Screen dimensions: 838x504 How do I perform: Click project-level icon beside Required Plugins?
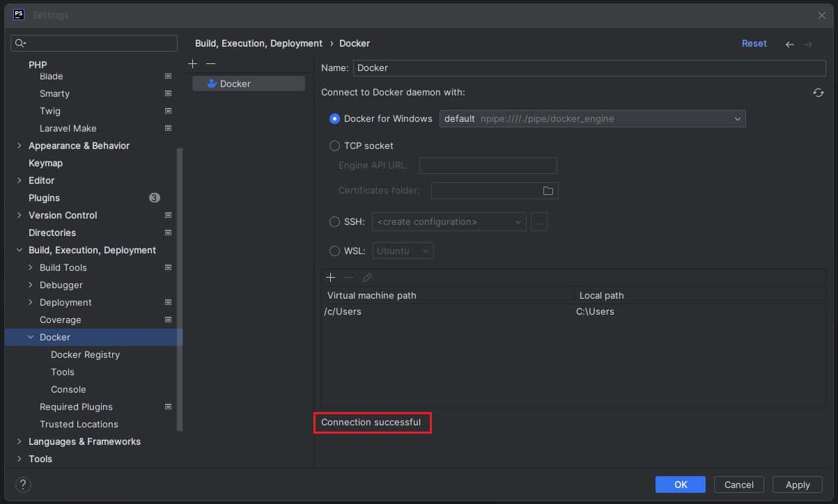tap(168, 407)
